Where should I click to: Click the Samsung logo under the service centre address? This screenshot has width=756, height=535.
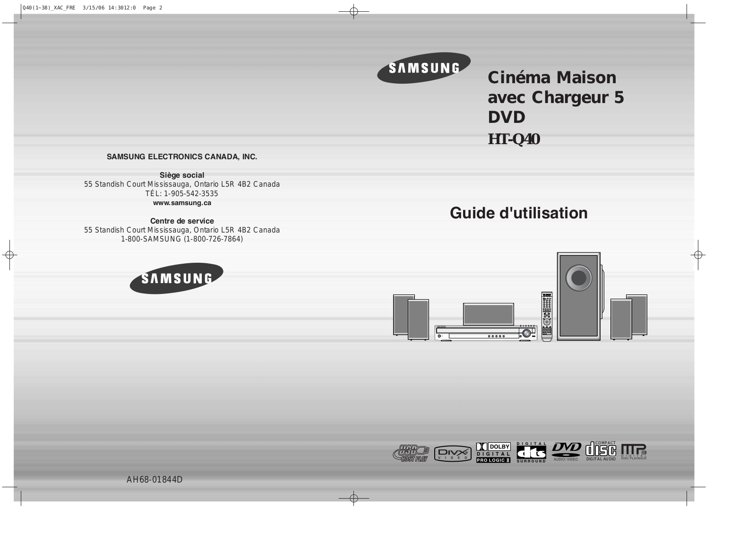click(x=176, y=278)
